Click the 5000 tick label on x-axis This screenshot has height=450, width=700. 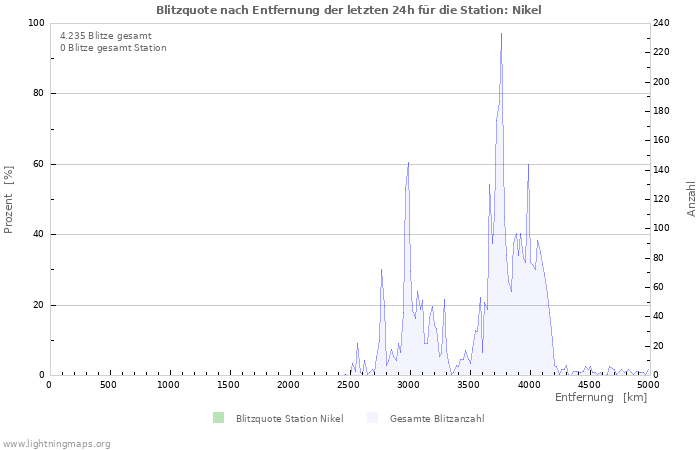click(x=648, y=384)
